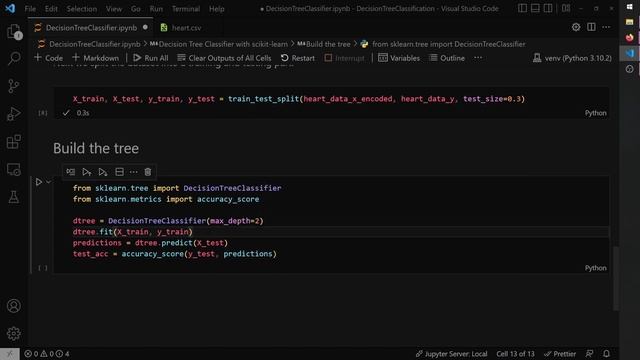Open the Variables panel
This screenshot has height=360, width=640.
coord(399,58)
